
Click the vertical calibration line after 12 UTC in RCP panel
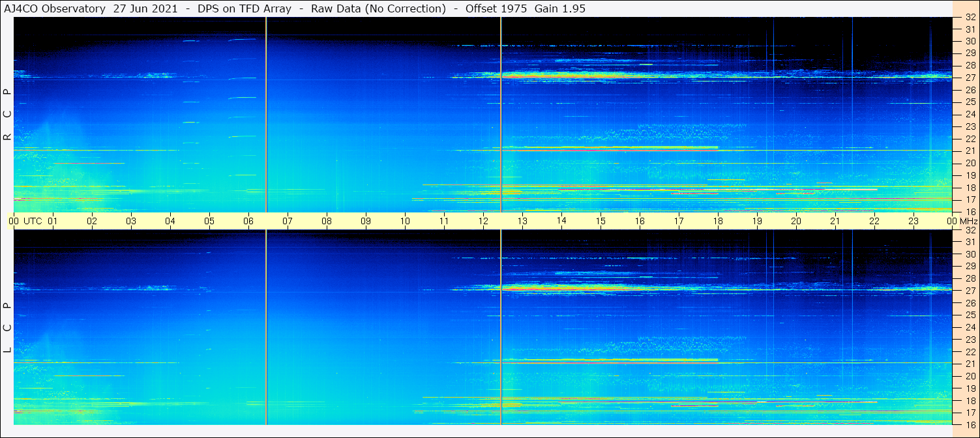pos(500,115)
